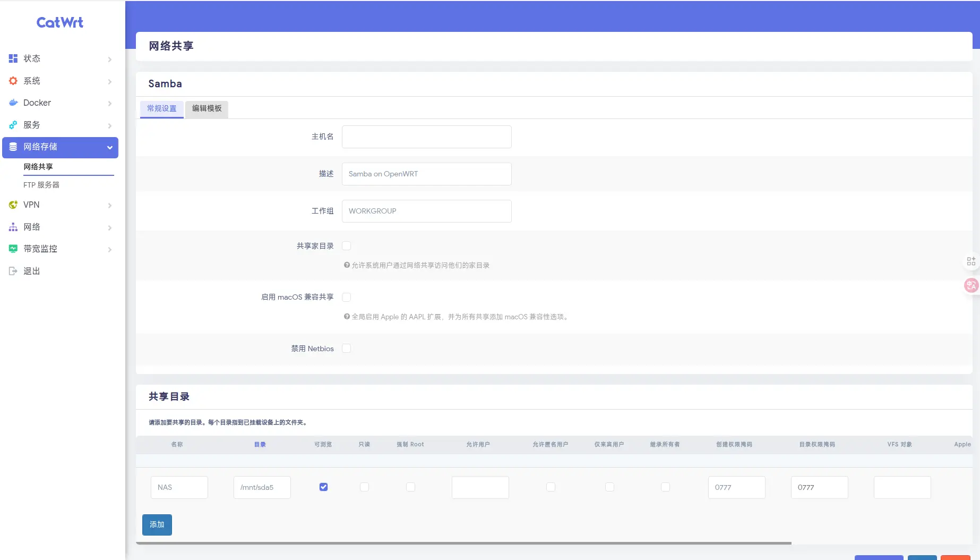Expand the 网络 menu chevron

tap(110, 227)
